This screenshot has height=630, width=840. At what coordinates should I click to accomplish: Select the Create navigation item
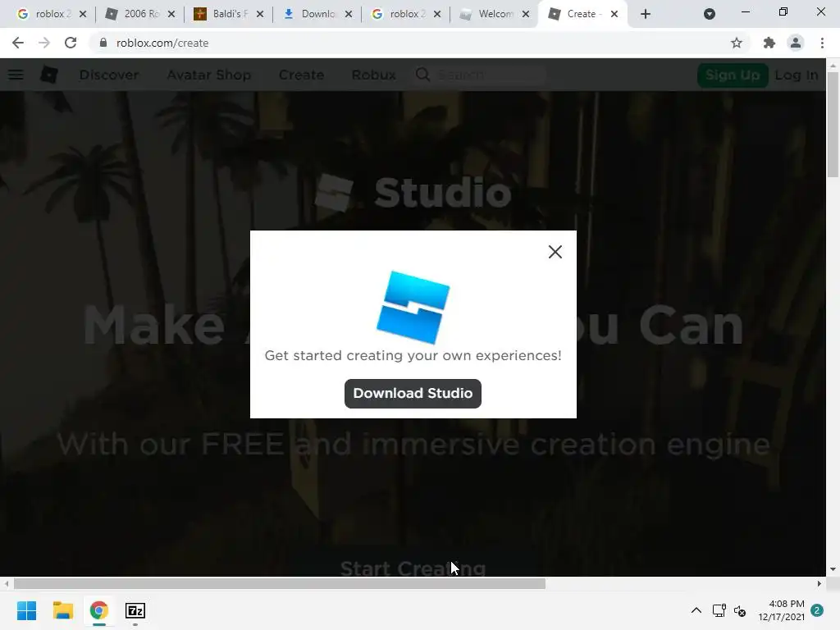pyautogui.click(x=301, y=75)
